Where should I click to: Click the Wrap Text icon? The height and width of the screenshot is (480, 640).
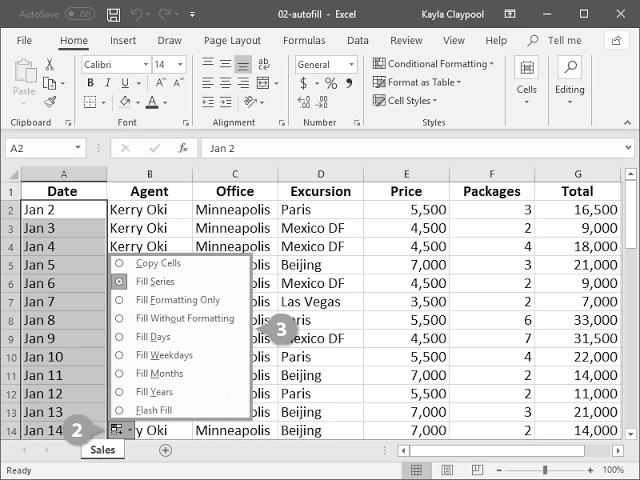click(x=264, y=64)
